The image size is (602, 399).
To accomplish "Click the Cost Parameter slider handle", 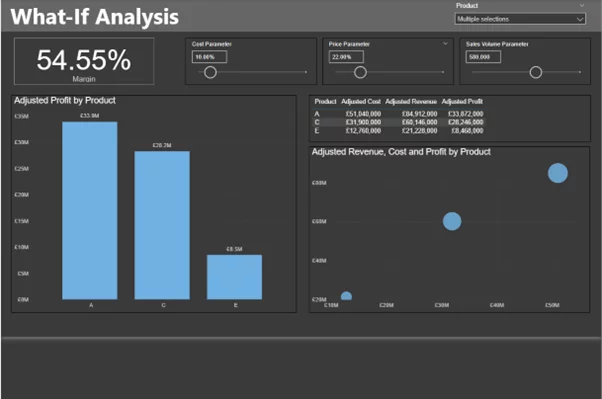I will click(210, 72).
